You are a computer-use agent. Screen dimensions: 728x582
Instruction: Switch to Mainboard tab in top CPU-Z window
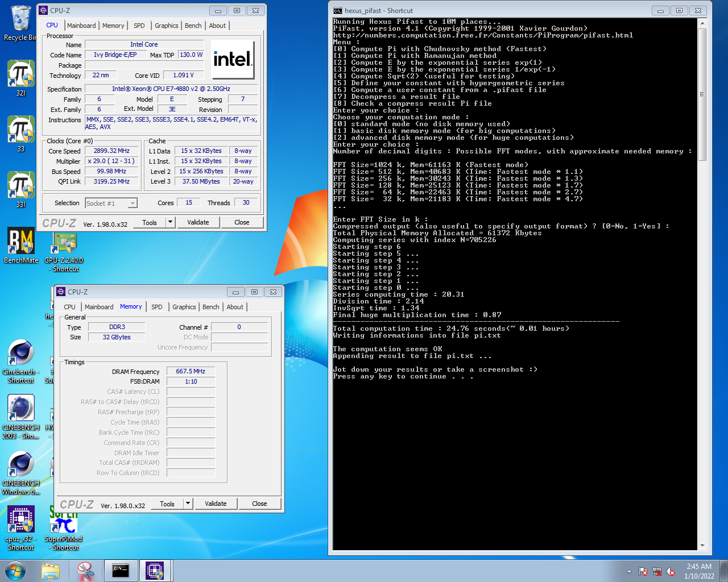click(x=81, y=26)
